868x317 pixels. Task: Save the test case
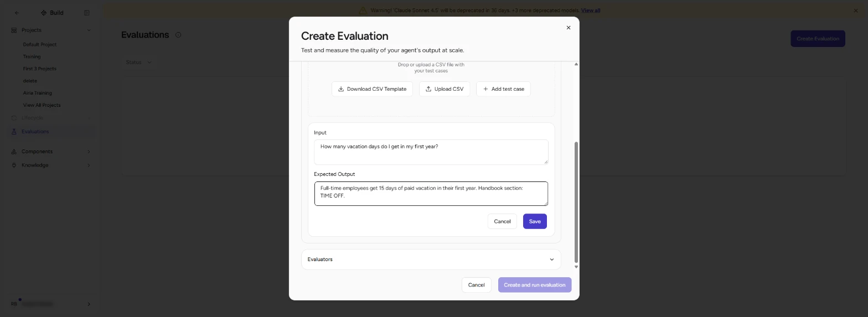tap(535, 221)
